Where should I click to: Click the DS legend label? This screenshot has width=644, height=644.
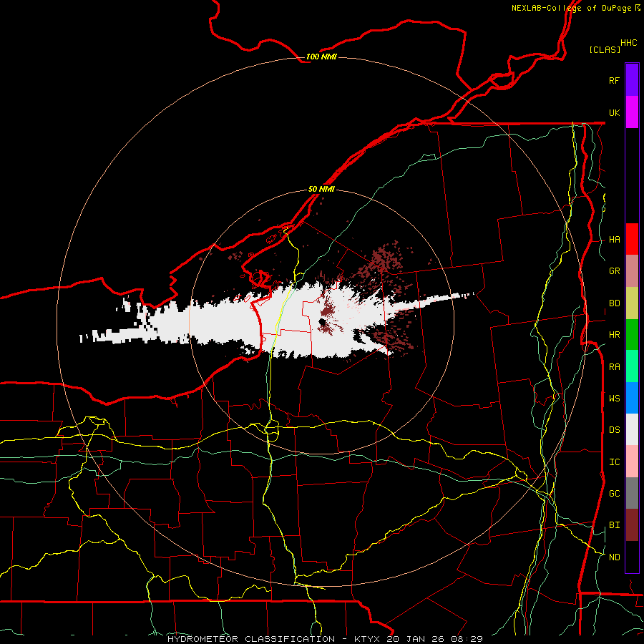(x=614, y=430)
